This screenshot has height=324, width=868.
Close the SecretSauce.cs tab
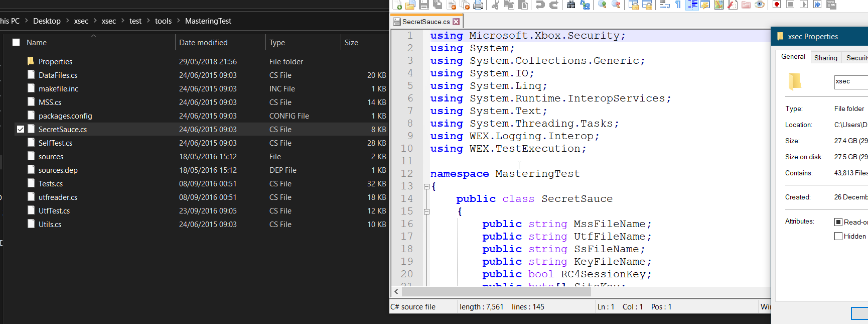point(456,22)
